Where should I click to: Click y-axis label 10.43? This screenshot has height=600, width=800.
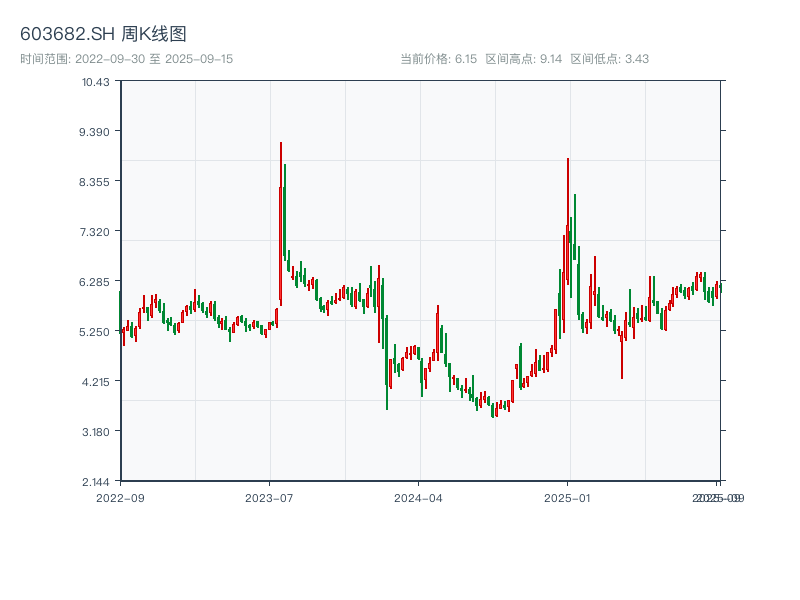95,82
